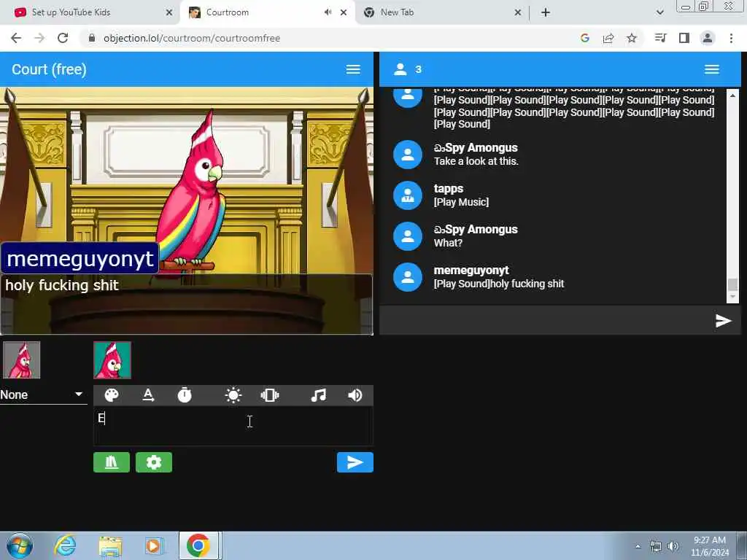Open the Court (free) hamburger menu
This screenshot has height=560, width=747.
(353, 69)
